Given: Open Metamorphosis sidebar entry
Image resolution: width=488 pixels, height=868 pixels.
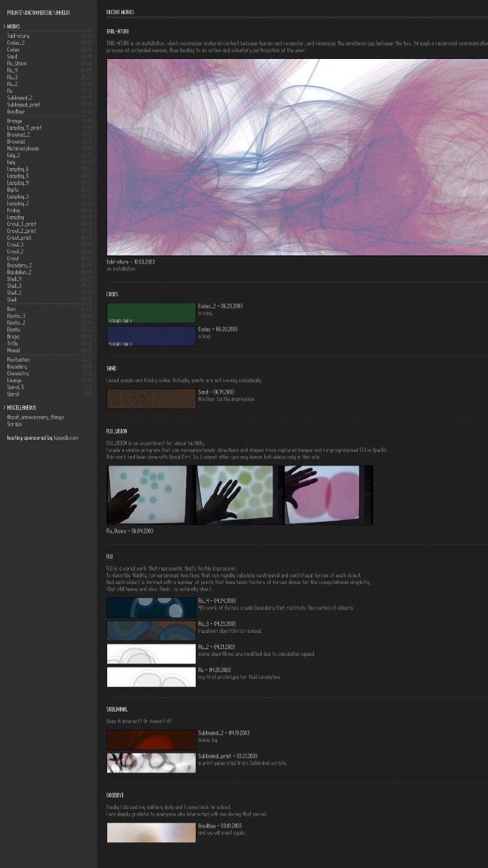Looking at the screenshot, I should click(23, 148).
